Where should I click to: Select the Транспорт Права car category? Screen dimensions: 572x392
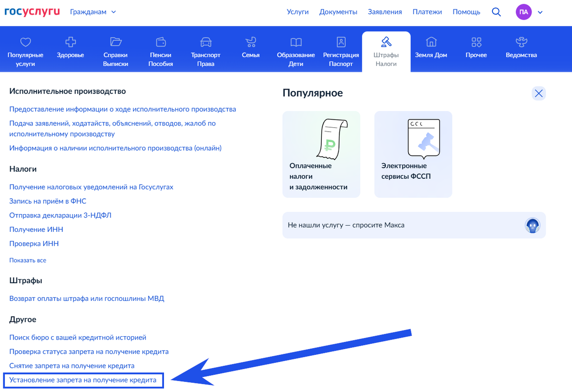pos(206,52)
